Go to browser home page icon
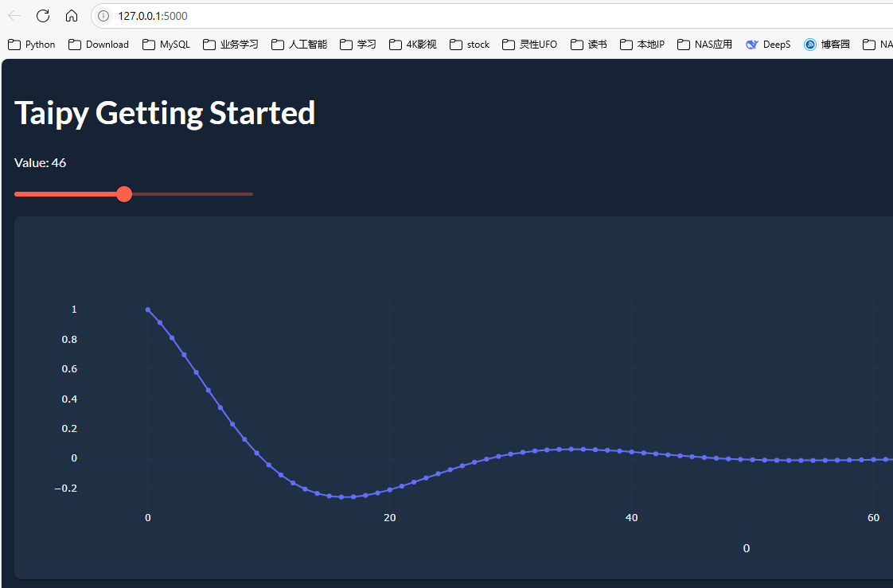The image size is (893, 588). tap(71, 16)
